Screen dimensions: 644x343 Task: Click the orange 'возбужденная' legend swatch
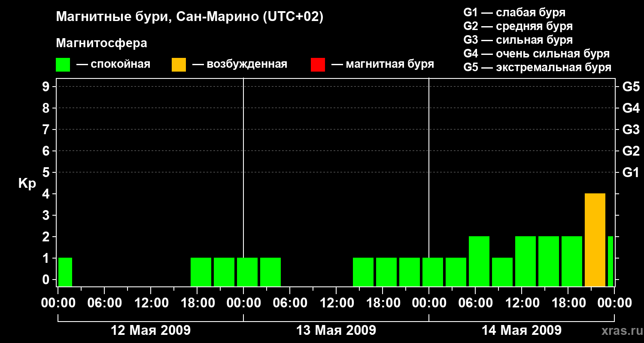[x=179, y=65]
